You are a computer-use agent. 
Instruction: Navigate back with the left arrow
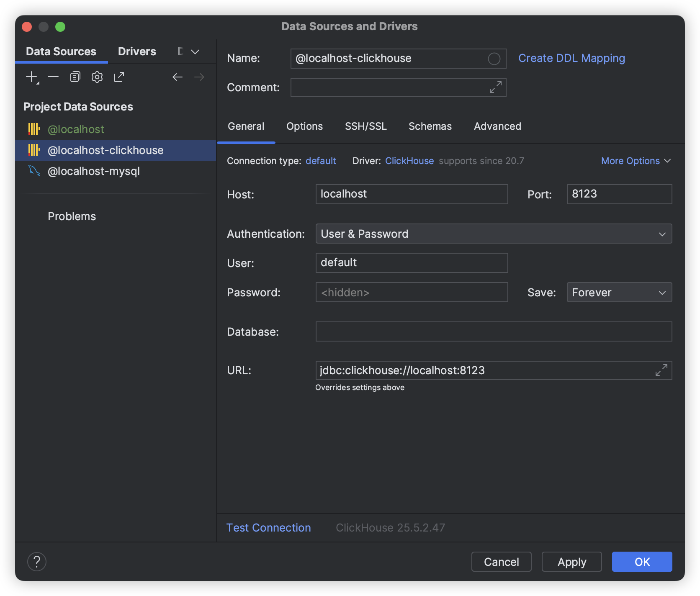pyautogui.click(x=178, y=77)
